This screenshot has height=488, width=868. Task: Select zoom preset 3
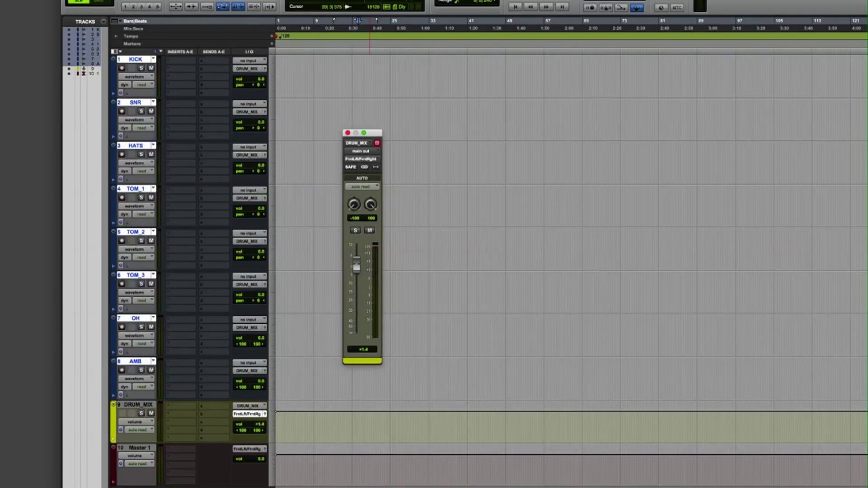[141, 7]
